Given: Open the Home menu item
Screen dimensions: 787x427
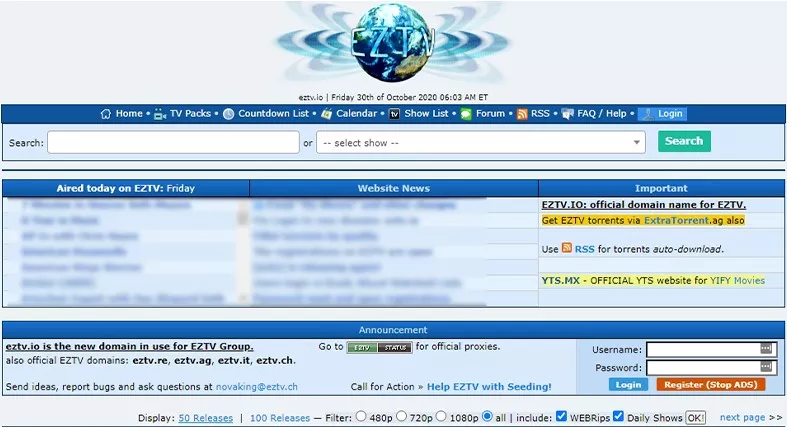Looking at the screenshot, I should (x=129, y=114).
